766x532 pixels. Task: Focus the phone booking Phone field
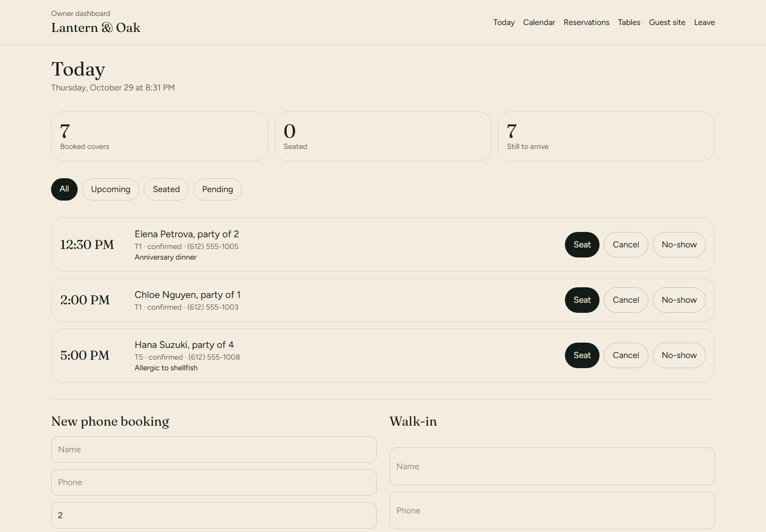click(214, 483)
